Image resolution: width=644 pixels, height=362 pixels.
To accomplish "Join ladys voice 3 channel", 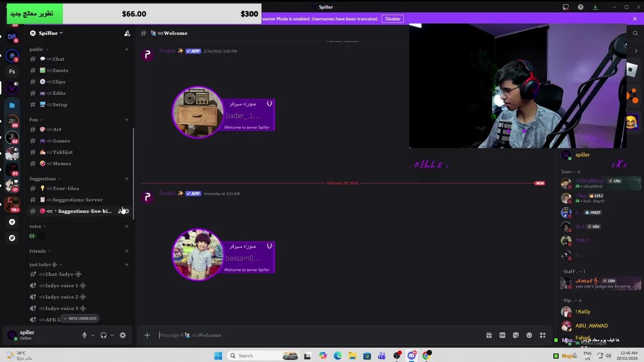I will click(79, 308).
